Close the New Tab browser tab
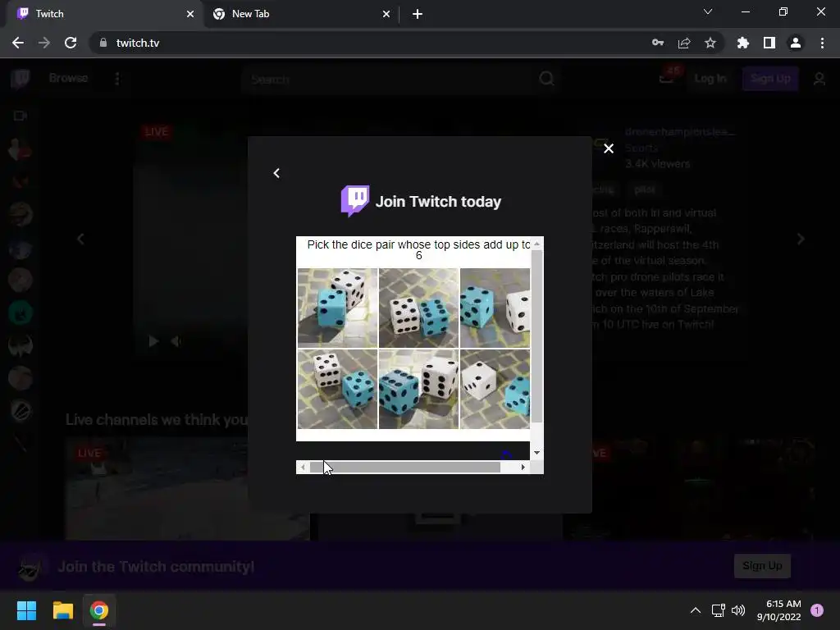Image resolution: width=840 pixels, height=630 pixels. pos(386,14)
